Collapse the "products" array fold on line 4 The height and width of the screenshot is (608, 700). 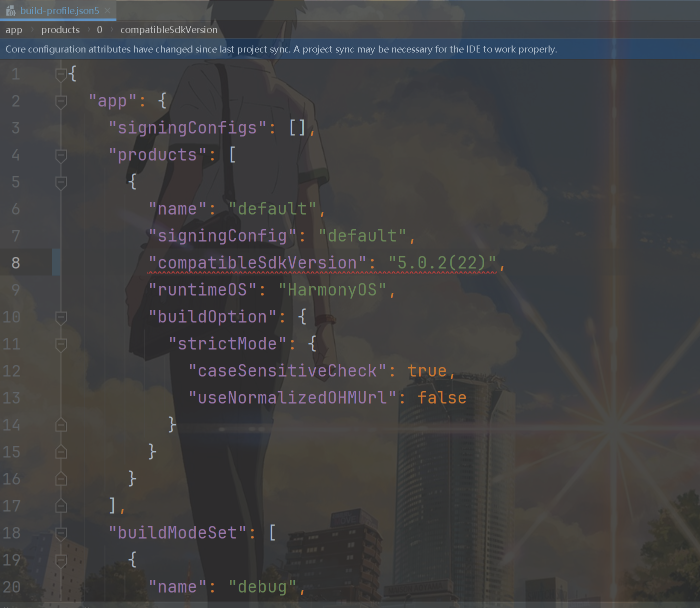tap(61, 155)
